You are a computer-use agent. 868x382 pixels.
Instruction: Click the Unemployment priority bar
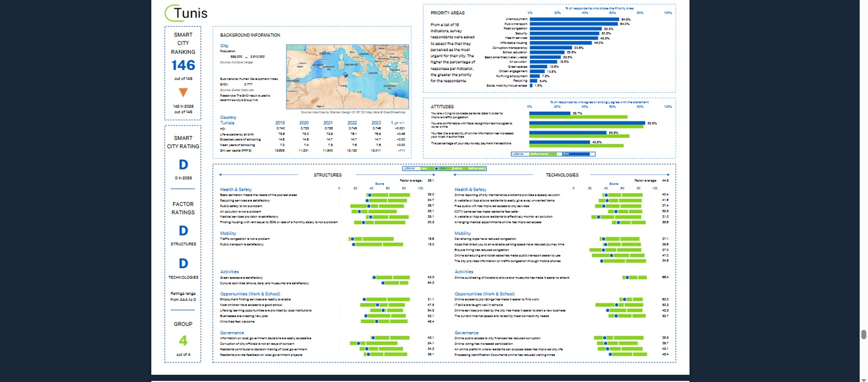tap(575, 19)
